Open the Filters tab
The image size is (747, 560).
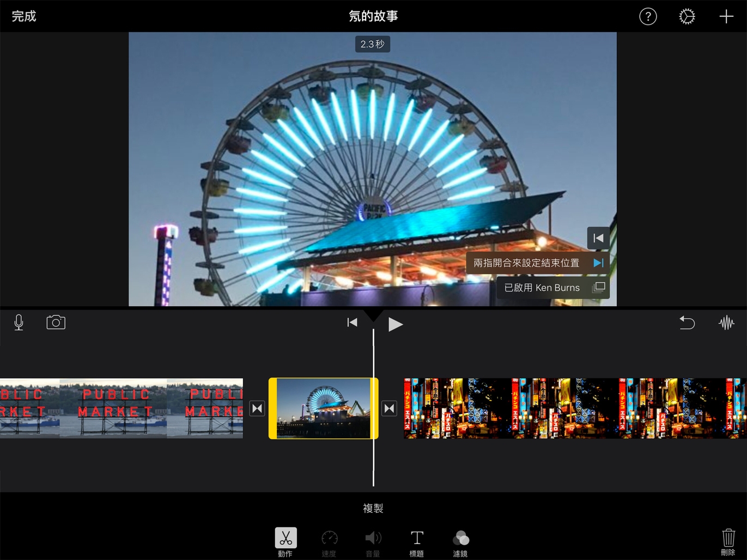tap(460, 541)
